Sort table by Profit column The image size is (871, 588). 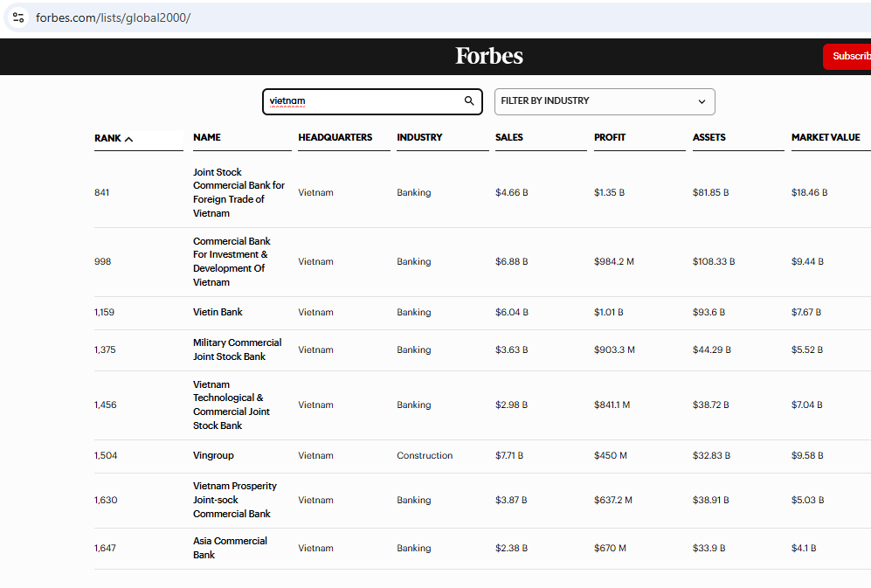point(610,137)
